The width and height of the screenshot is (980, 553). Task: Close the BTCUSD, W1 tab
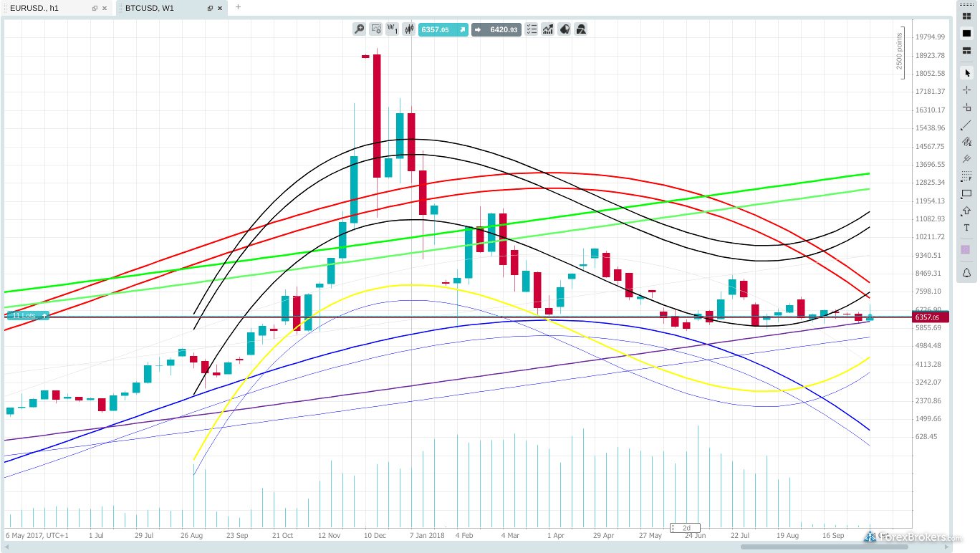(x=220, y=8)
